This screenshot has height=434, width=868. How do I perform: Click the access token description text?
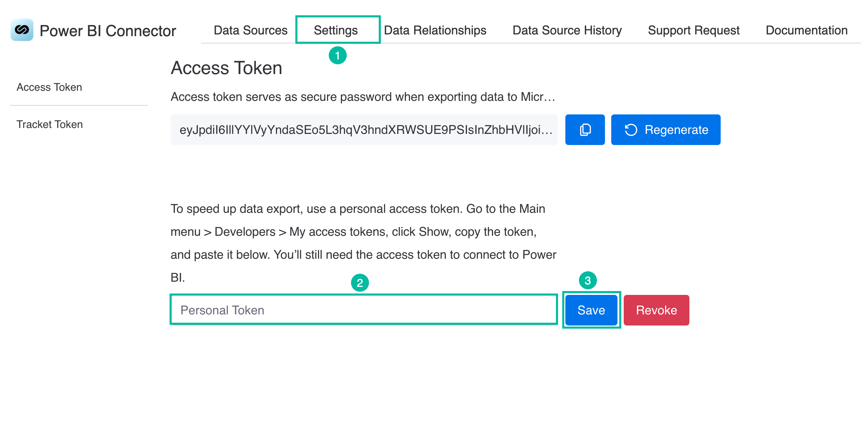pos(363,97)
